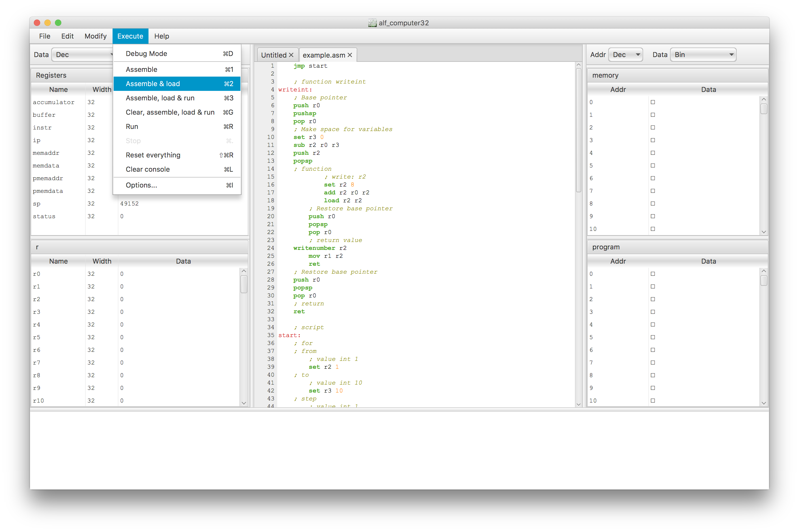
Task: Click the 'jmp start' code line
Action: click(310, 66)
